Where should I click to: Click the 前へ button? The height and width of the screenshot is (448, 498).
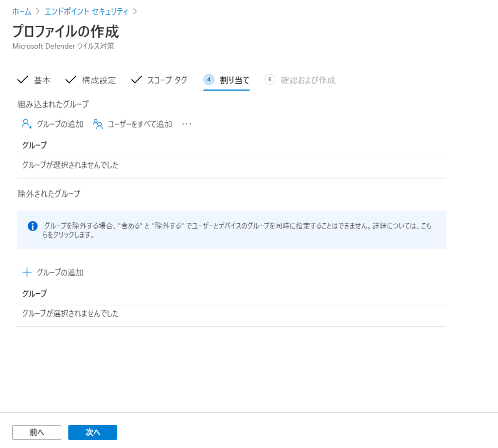pyautogui.click(x=36, y=432)
